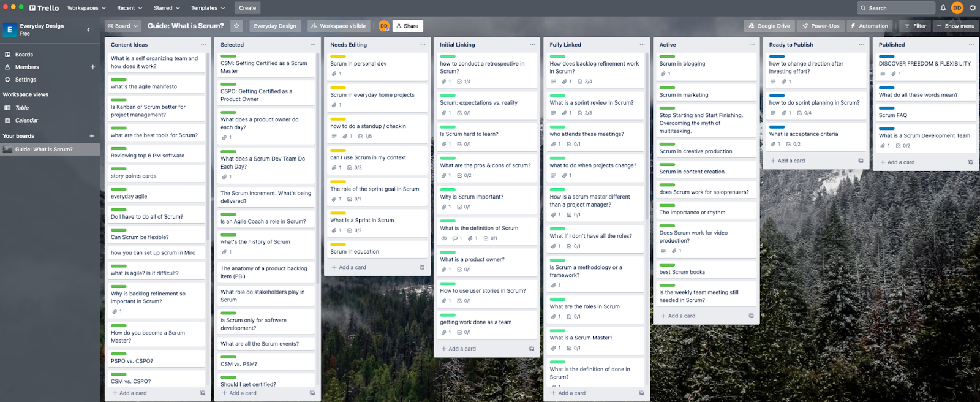Open the Board view switcher dropdown
980x402 pixels.
pos(123,26)
